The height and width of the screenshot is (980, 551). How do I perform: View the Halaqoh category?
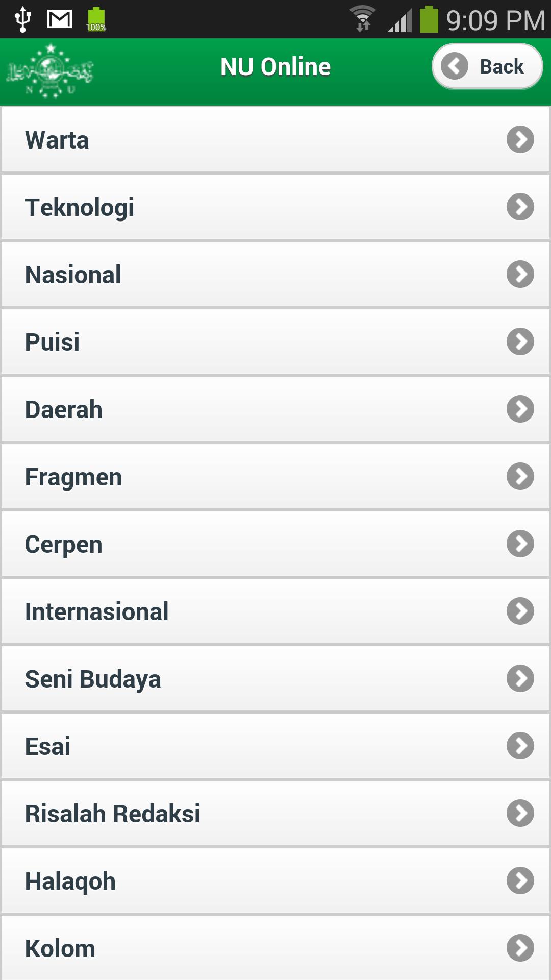tap(275, 881)
